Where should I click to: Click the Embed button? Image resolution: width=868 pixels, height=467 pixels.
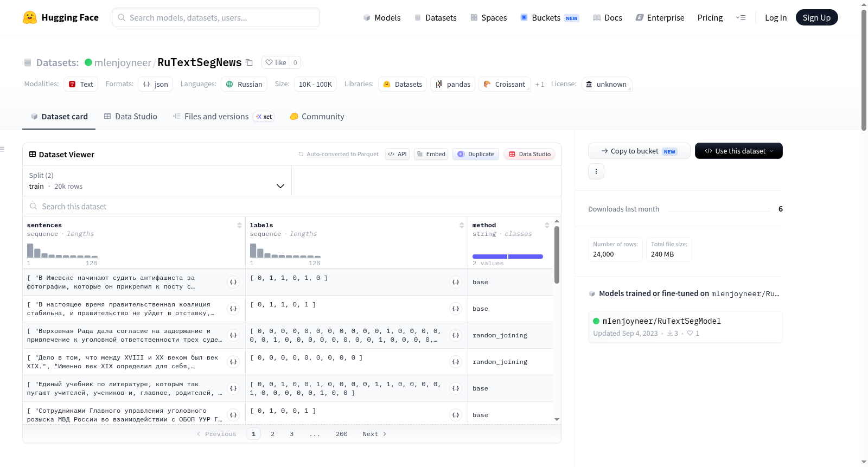431,154
